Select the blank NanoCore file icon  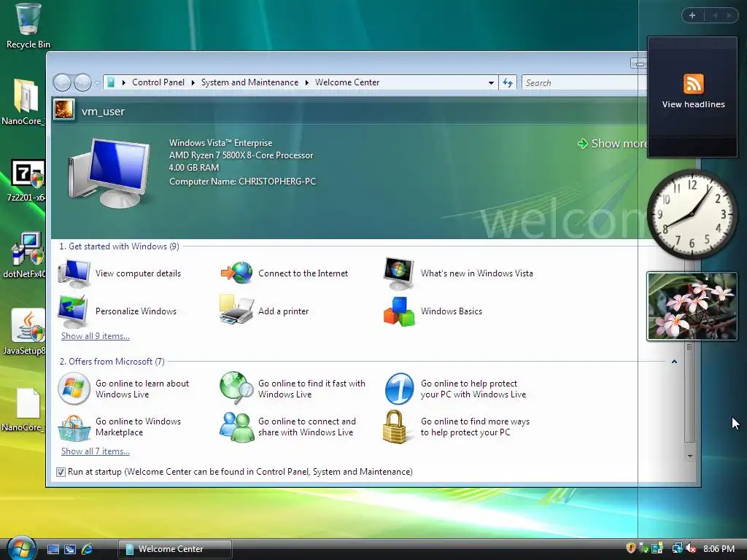28,404
